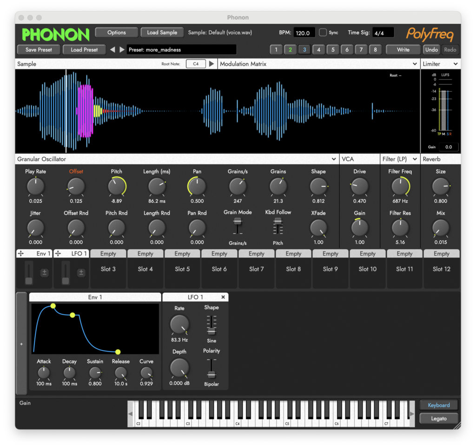Screen dimensions: 476x448
Task: Adjust the LFO 1 slot amount slider
Action: point(65,272)
